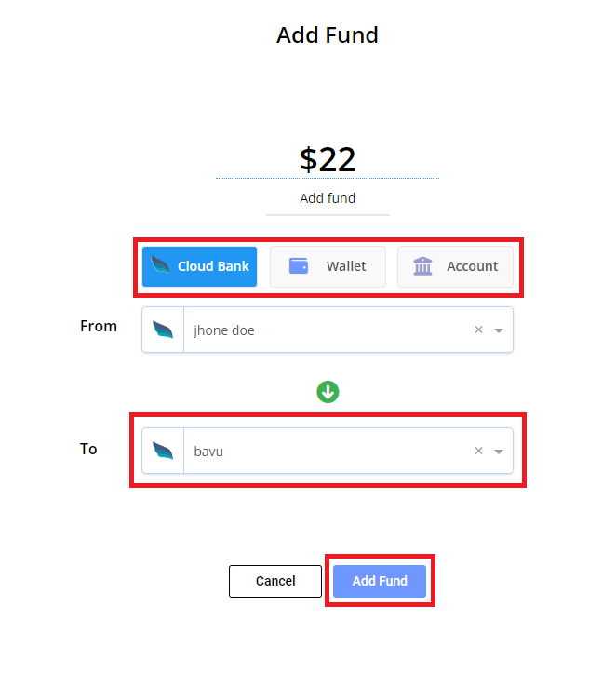616x674 pixels.
Task: Click the feather icon in To field
Action: tap(163, 451)
